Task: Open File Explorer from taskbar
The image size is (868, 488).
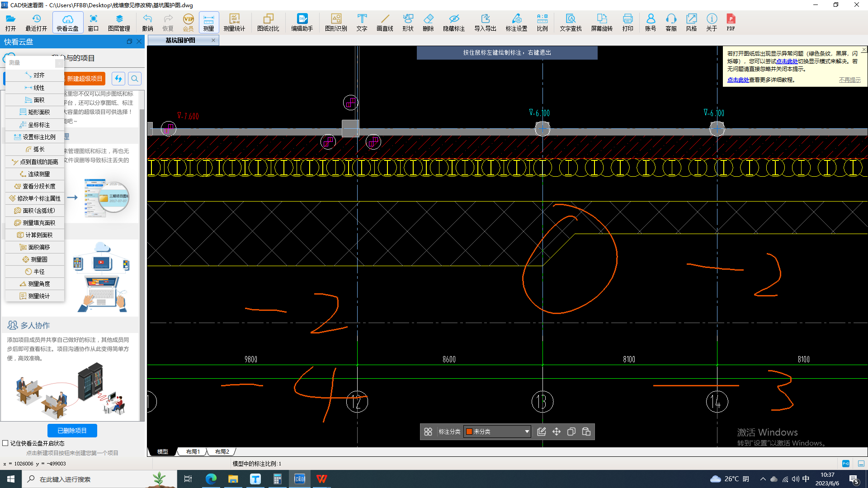Action: (x=233, y=479)
